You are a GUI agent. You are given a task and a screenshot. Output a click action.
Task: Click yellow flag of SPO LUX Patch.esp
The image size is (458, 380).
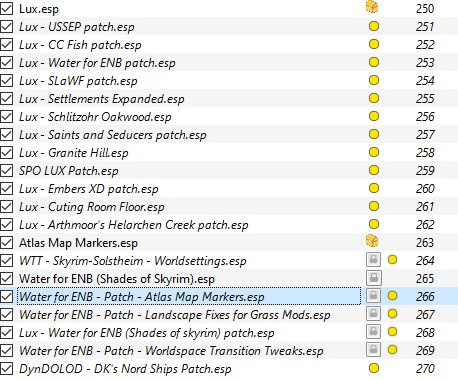[x=374, y=170]
